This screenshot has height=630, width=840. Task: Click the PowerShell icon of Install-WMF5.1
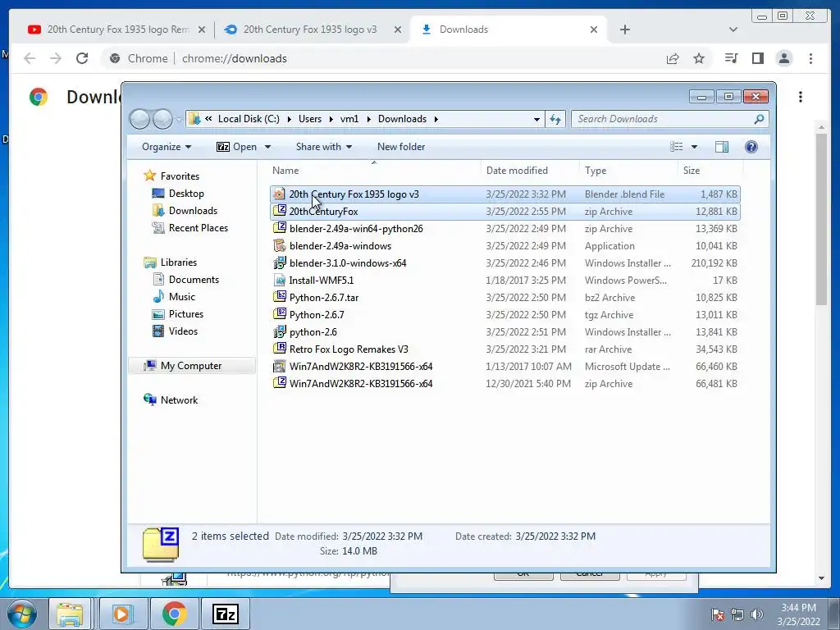pos(279,280)
